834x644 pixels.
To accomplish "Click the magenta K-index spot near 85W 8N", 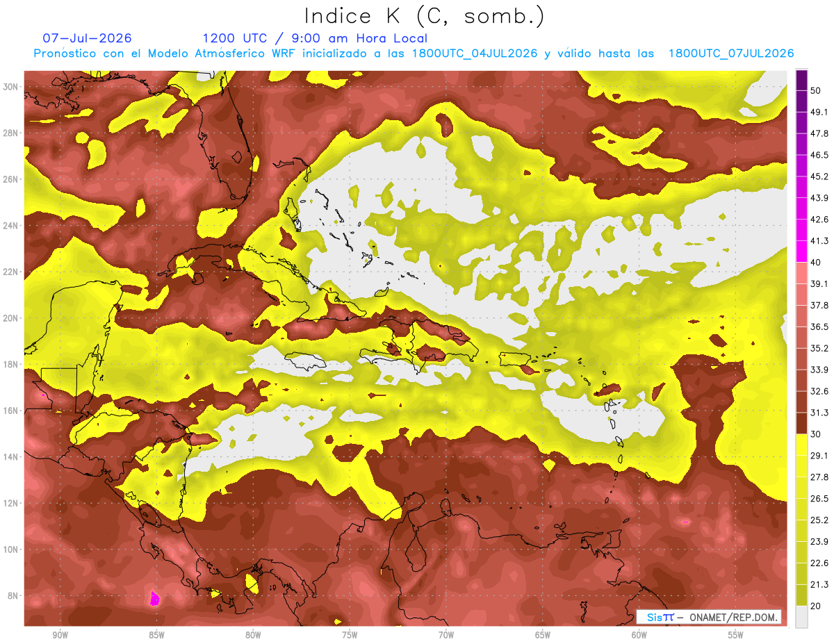I will 155,598.
